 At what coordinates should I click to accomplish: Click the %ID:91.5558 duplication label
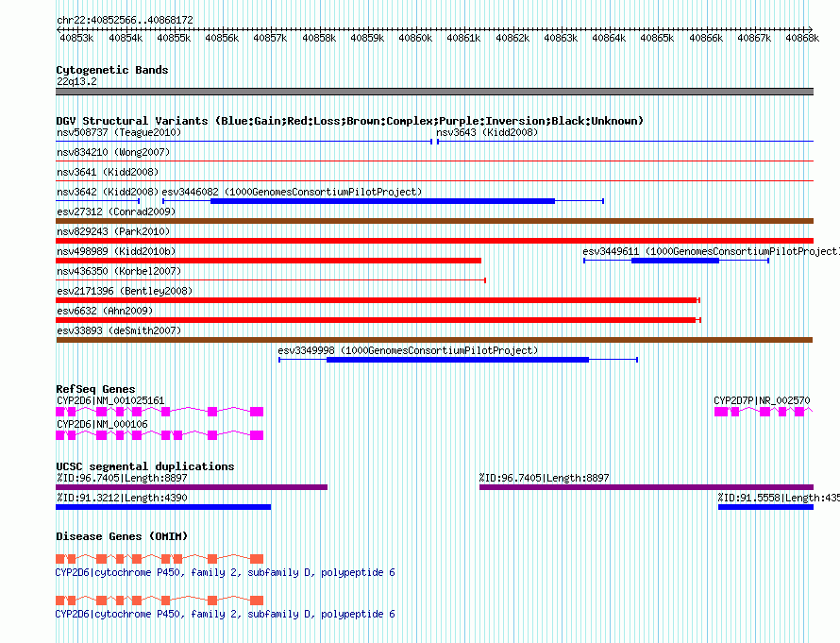[779, 498]
